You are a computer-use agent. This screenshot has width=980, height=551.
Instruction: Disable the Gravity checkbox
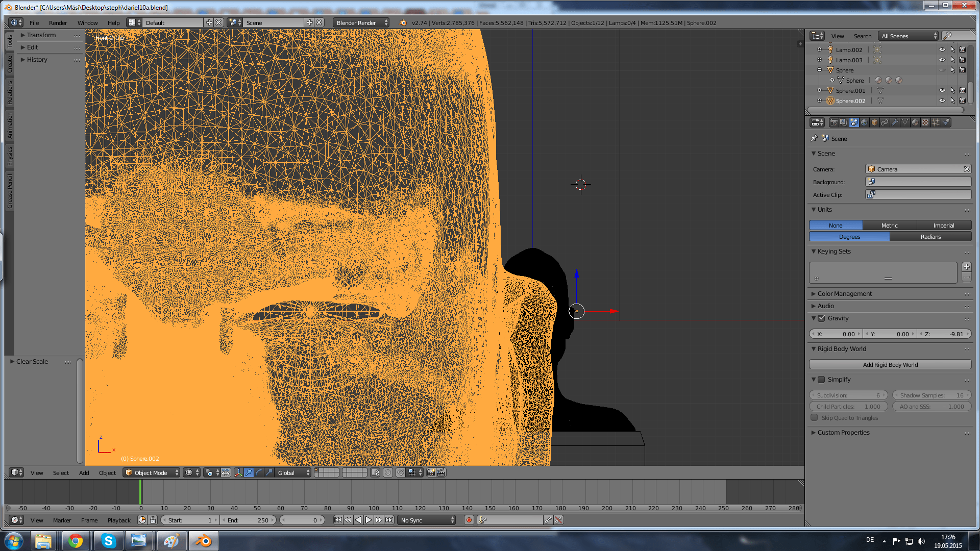[x=821, y=318]
